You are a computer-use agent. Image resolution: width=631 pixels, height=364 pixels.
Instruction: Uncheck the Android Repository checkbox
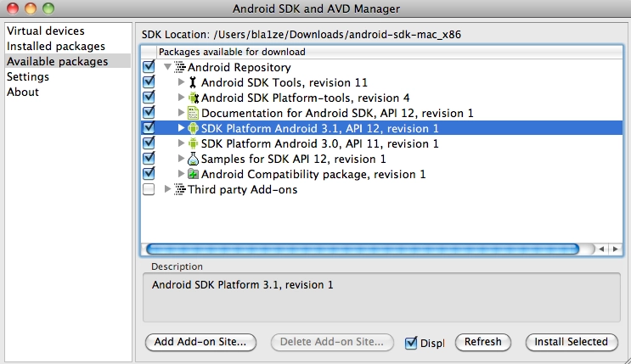pos(149,66)
